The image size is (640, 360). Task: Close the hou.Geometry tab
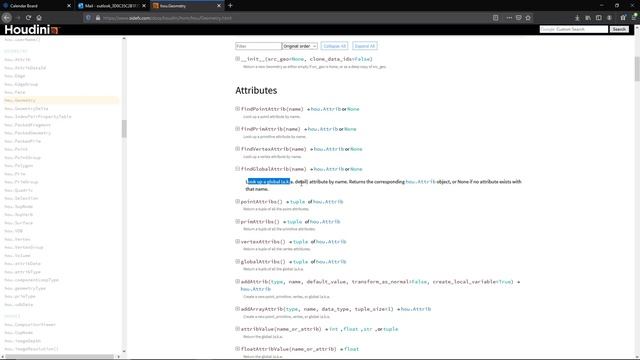pyautogui.click(x=219, y=6)
